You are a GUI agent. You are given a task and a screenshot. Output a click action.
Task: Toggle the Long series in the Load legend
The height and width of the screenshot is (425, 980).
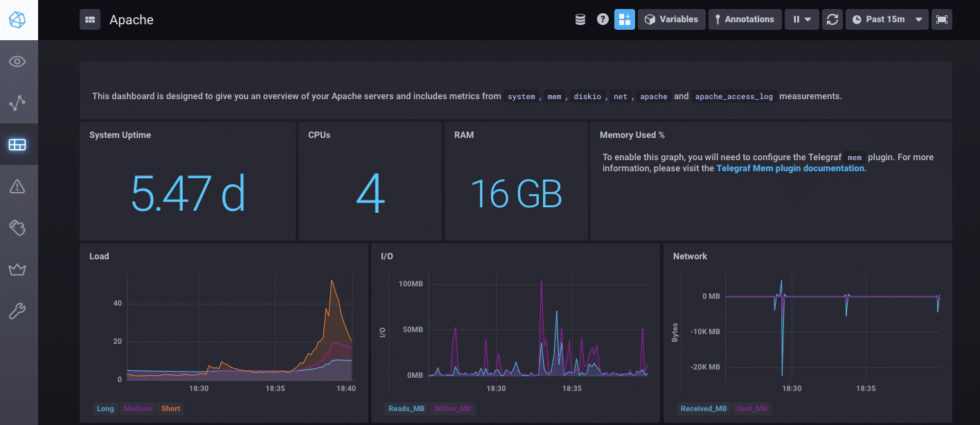(105, 408)
